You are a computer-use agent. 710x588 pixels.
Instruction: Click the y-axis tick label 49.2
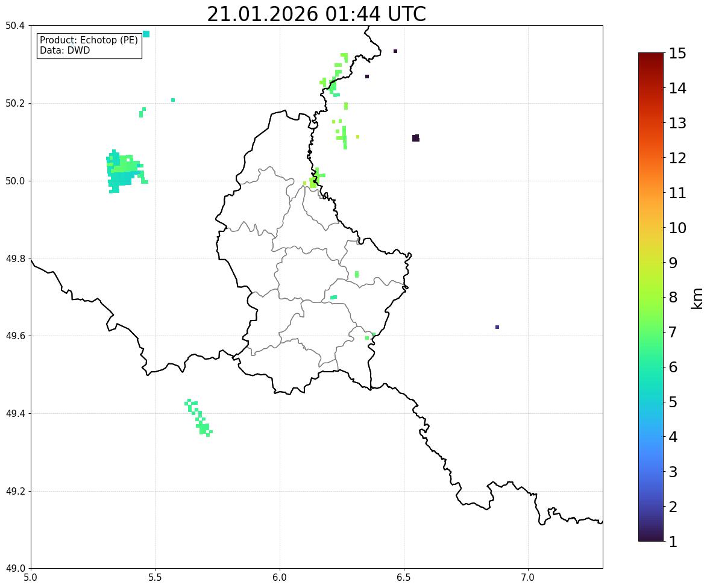point(15,491)
